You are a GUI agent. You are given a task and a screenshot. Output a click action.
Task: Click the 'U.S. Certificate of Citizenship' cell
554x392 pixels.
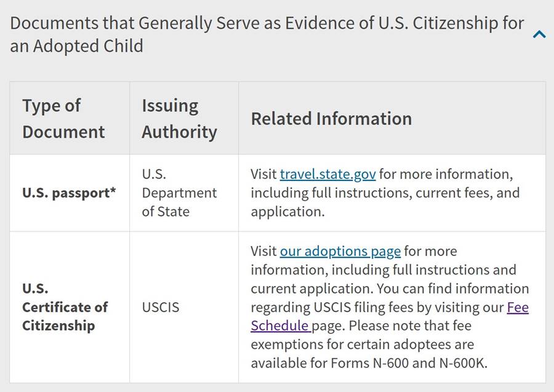click(x=65, y=306)
